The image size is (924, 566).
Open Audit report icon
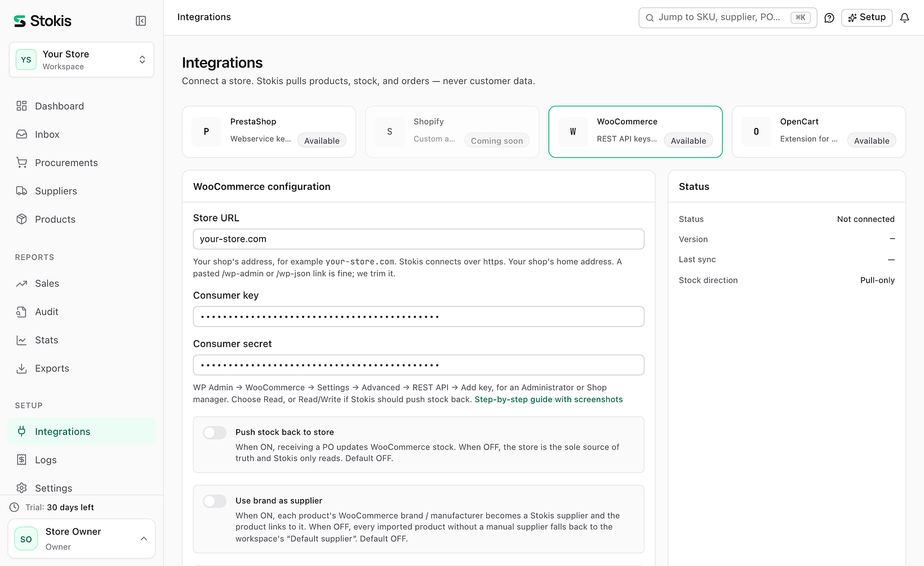[21, 311]
